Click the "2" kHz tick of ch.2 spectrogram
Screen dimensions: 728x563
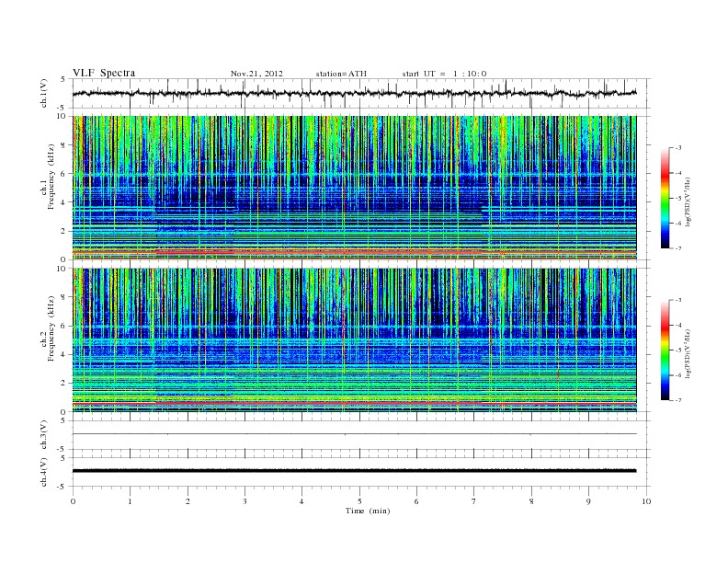point(63,384)
